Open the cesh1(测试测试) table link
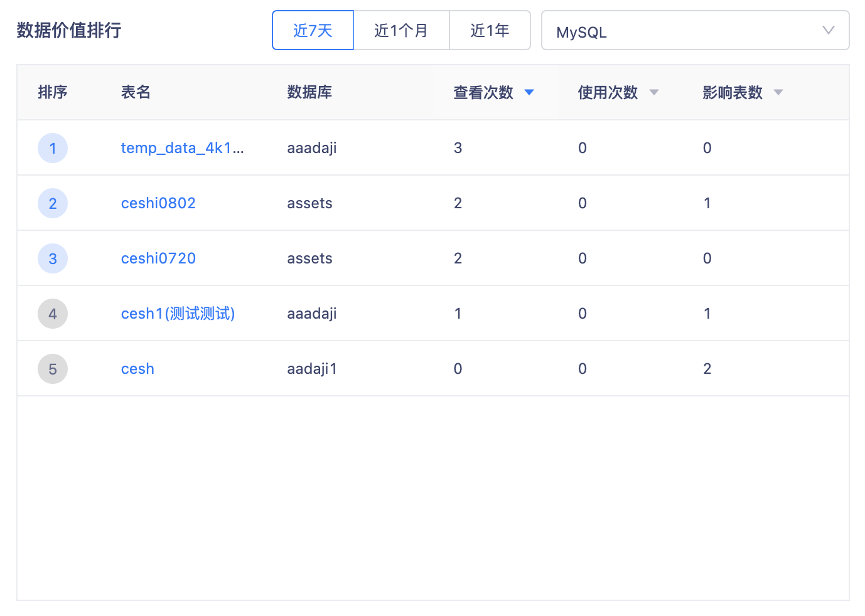865x616 pixels. click(x=178, y=314)
